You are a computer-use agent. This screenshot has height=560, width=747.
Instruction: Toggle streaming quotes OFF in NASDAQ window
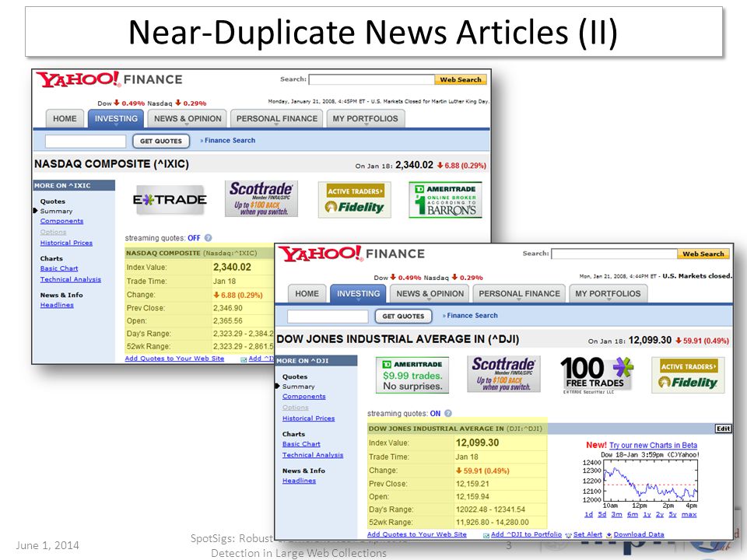point(194,238)
